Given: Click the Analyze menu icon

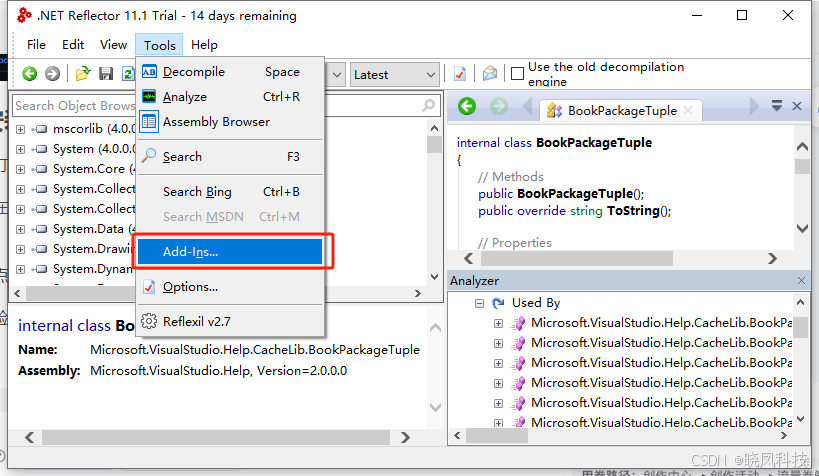Looking at the screenshot, I should pyautogui.click(x=149, y=97).
